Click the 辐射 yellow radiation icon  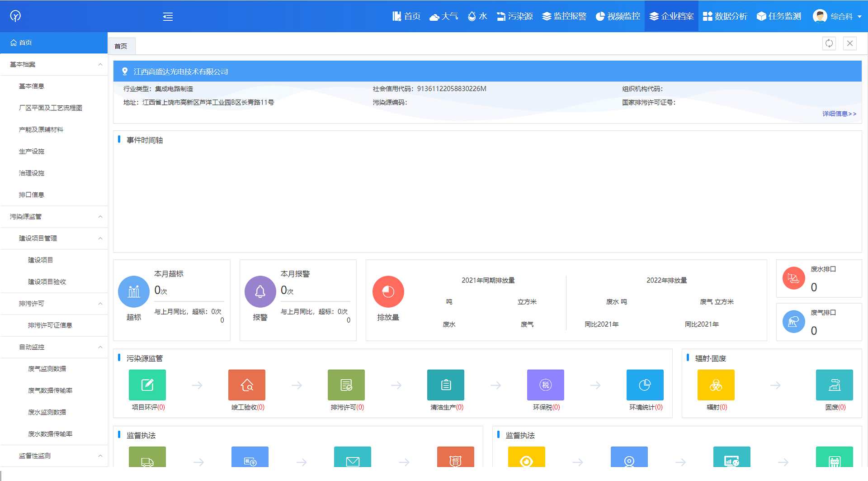pos(716,385)
